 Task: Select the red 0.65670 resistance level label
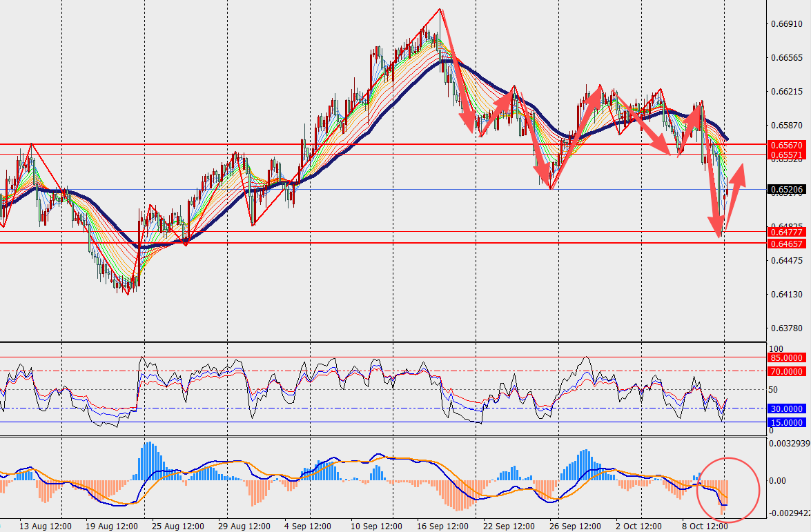point(786,146)
